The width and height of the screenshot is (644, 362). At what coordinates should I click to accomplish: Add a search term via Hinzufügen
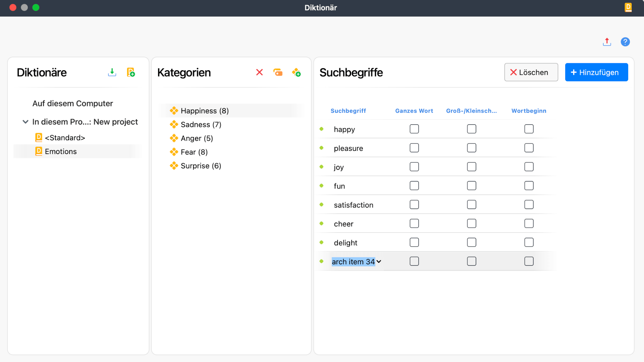tap(596, 72)
